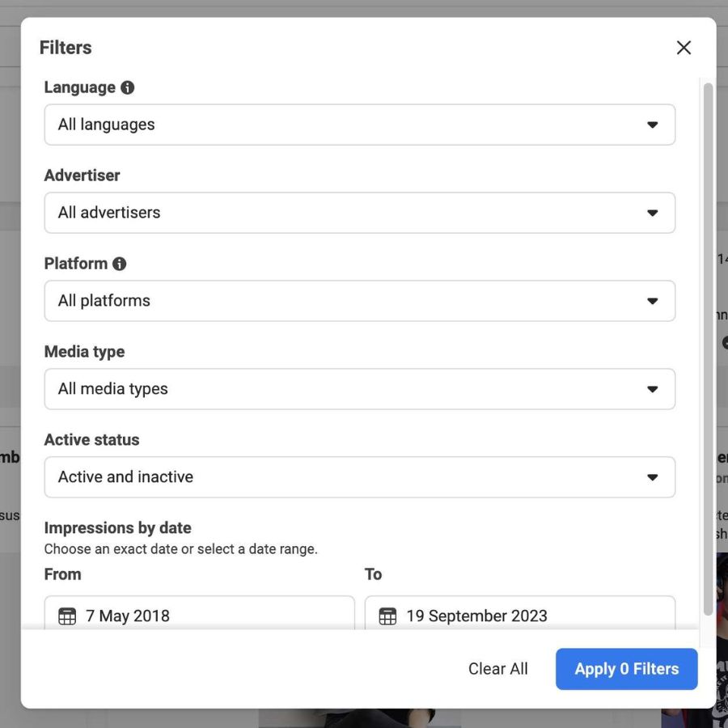The width and height of the screenshot is (728, 728).
Task: Open the All advertisers dropdown
Action: 360,213
